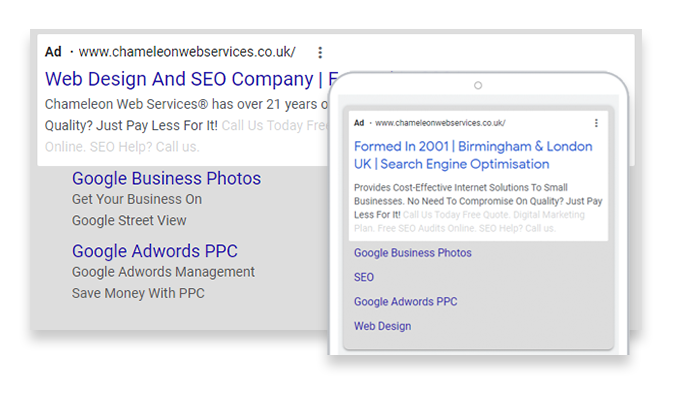Viewport: 674px width, 398px height.
Task: Tap the phone camera dot at top
Action: pyautogui.click(x=478, y=86)
